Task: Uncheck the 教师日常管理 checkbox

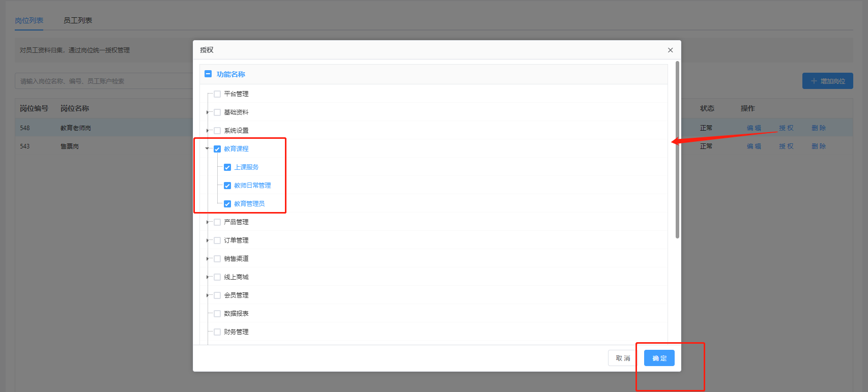Action: [x=227, y=186]
